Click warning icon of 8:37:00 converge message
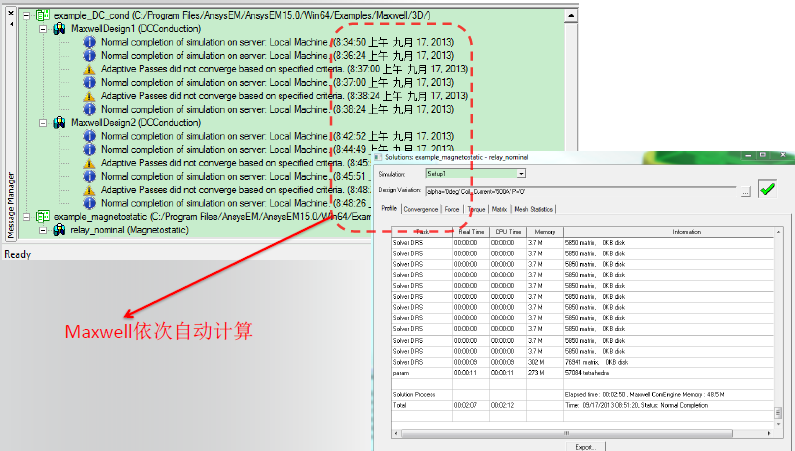Viewport: 795px width, 451px height. (89, 69)
